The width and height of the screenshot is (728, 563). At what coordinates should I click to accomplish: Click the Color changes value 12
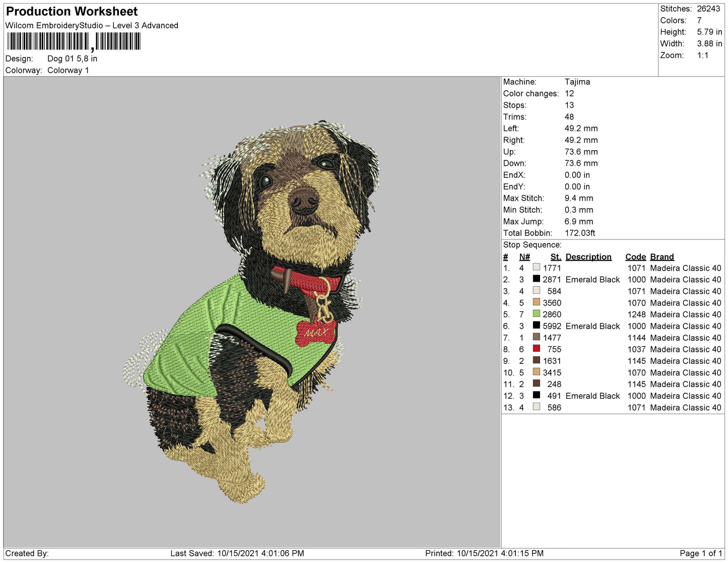tap(569, 93)
